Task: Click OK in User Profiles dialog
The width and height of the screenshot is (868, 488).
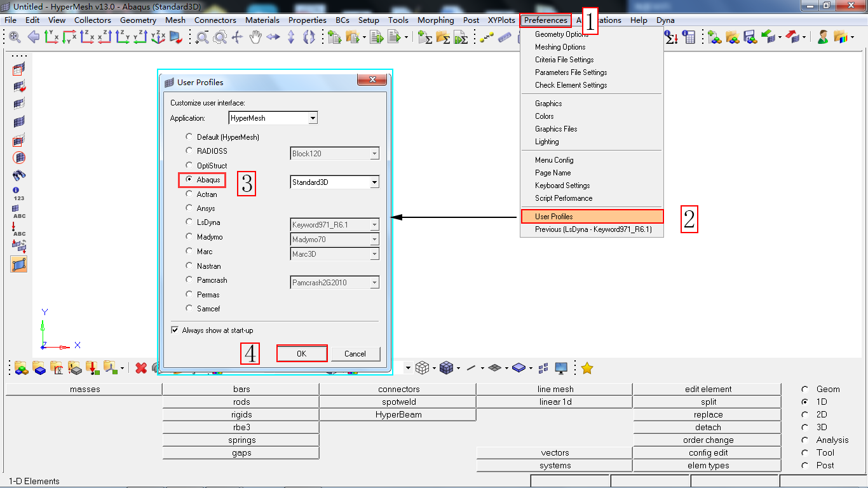Action: point(302,354)
